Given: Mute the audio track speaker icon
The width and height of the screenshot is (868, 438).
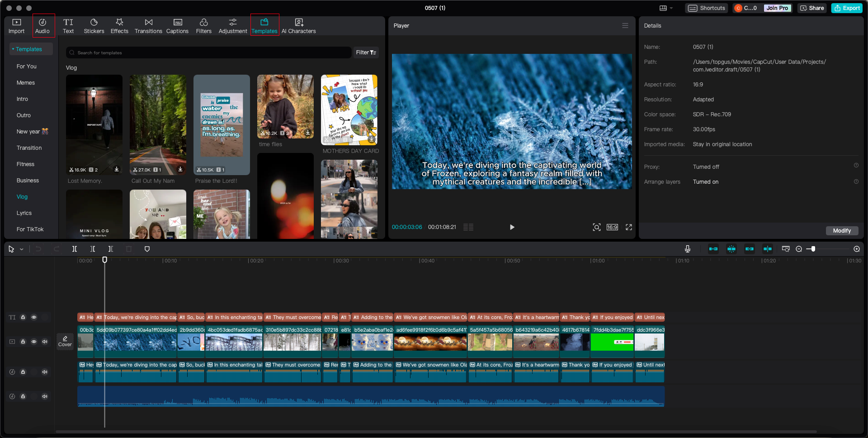Looking at the screenshot, I should pyautogui.click(x=45, y=372).
